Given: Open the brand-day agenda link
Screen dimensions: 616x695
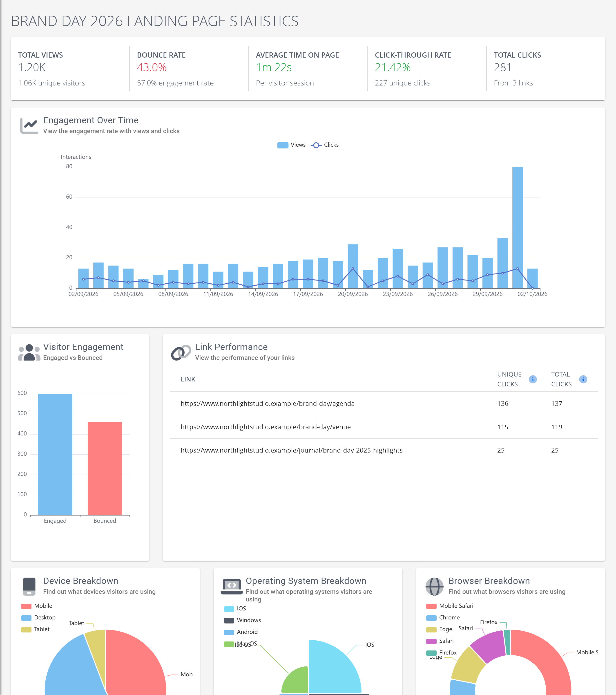Looking at the screenshot, I should (x=268, y=404).
